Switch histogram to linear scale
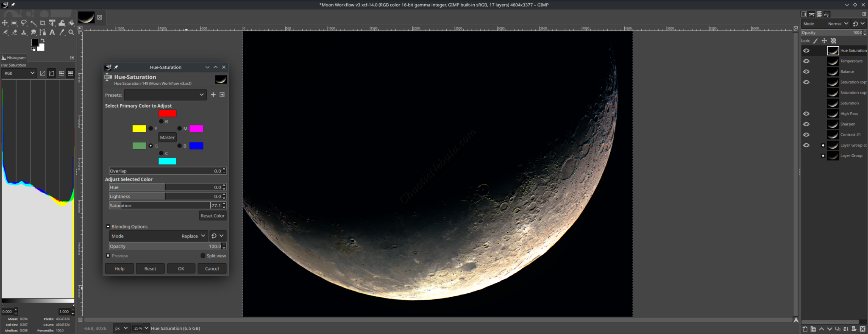The image size is (868, 334). point(42,73)
